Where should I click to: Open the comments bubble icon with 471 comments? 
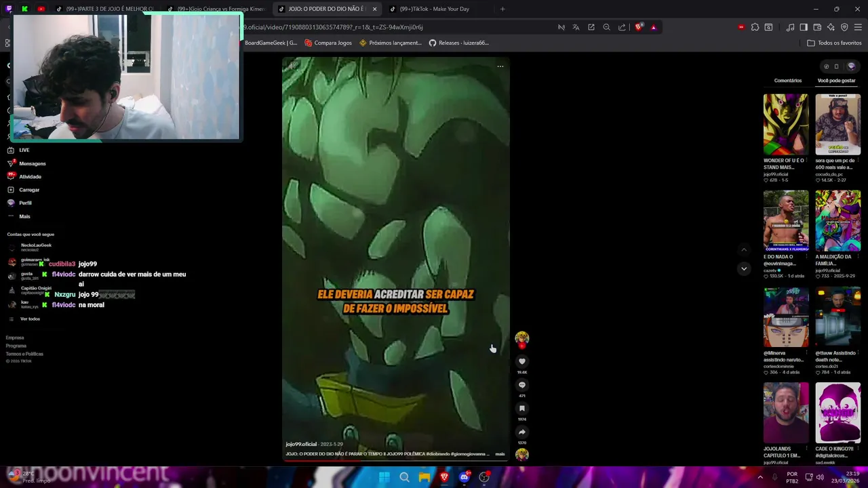pyautogui.click(x=521, y=385)
